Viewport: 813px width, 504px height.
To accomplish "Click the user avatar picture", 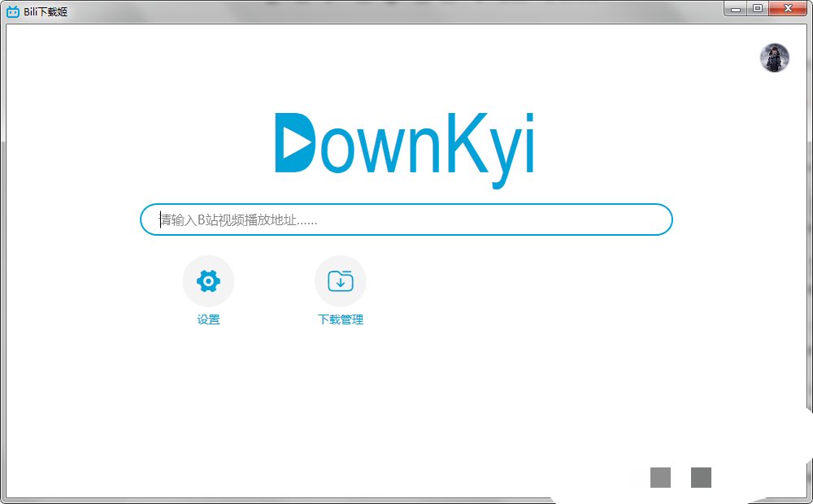I will pos(775,58).
